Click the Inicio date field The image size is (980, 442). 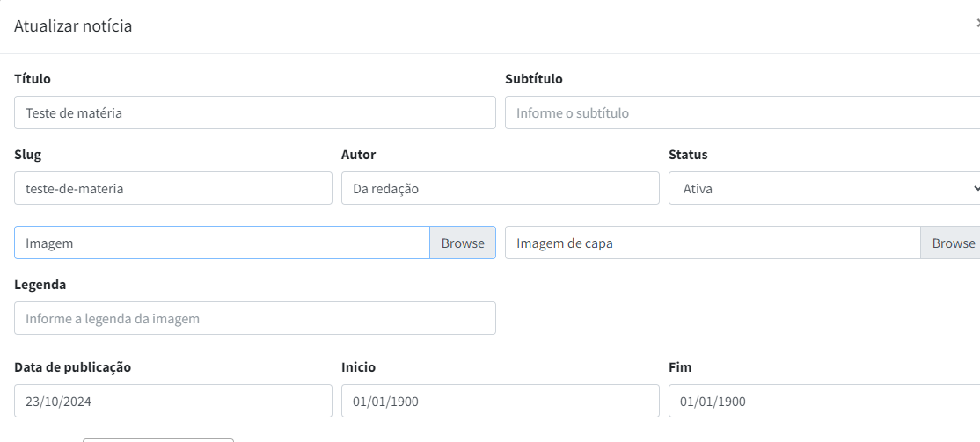(500, 401)
